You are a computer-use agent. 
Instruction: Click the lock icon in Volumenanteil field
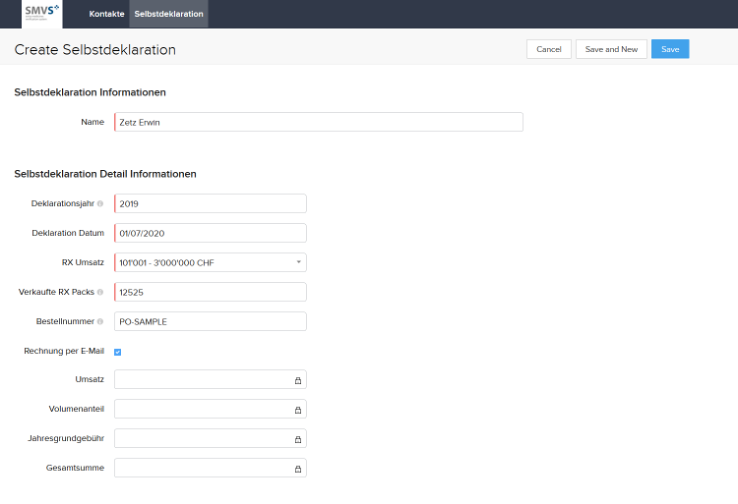click(x=298, y=410)
